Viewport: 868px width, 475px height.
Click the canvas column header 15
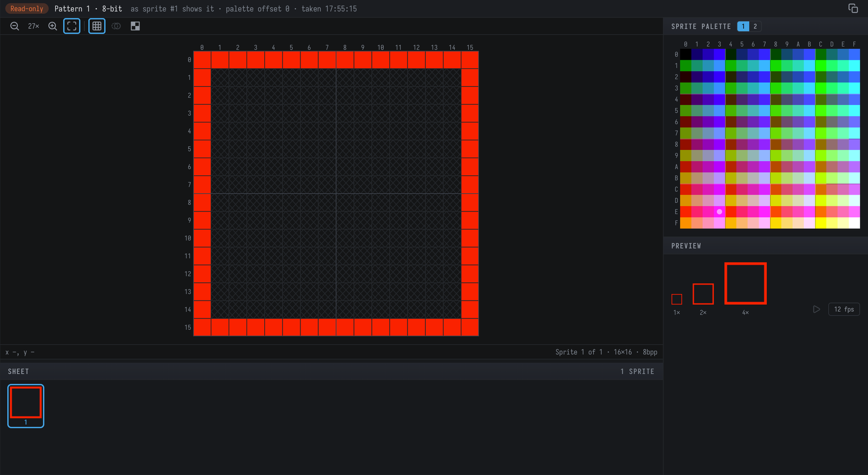pos(470,47)
